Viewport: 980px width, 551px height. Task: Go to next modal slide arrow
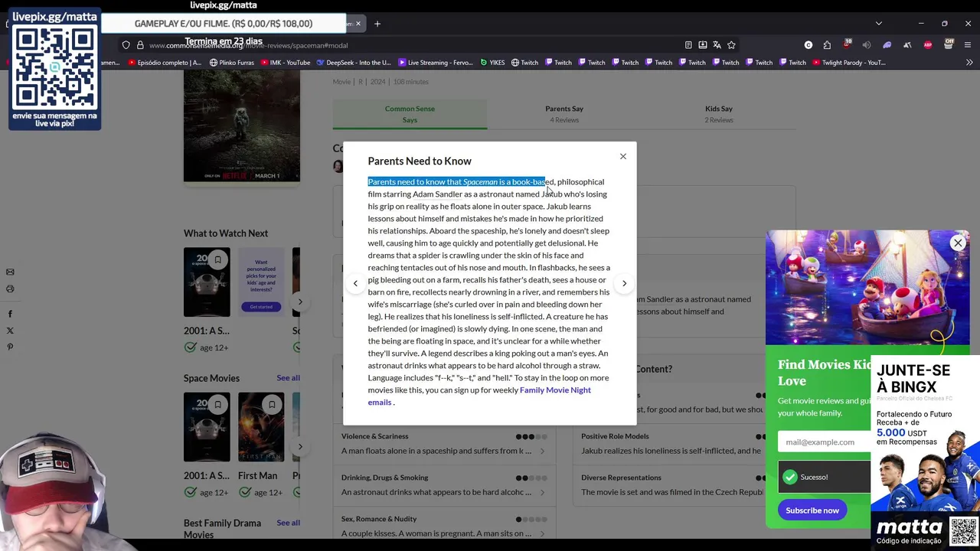pyautogui.click(x=624, y=283)
